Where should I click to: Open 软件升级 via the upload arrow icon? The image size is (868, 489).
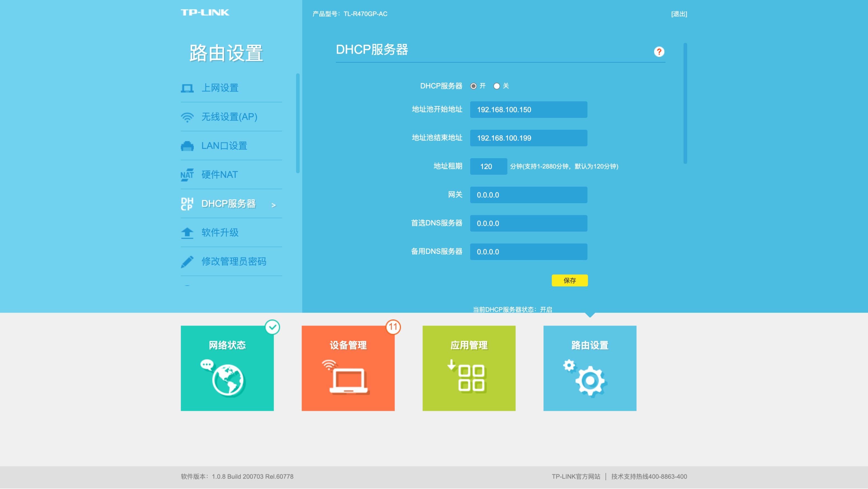[187, 233]
